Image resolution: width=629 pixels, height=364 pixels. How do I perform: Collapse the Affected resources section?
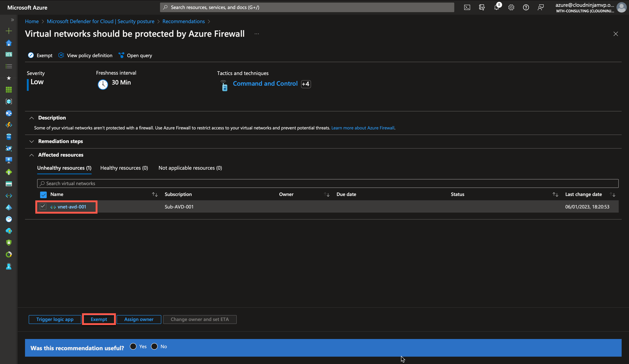(x=31, y=155)
